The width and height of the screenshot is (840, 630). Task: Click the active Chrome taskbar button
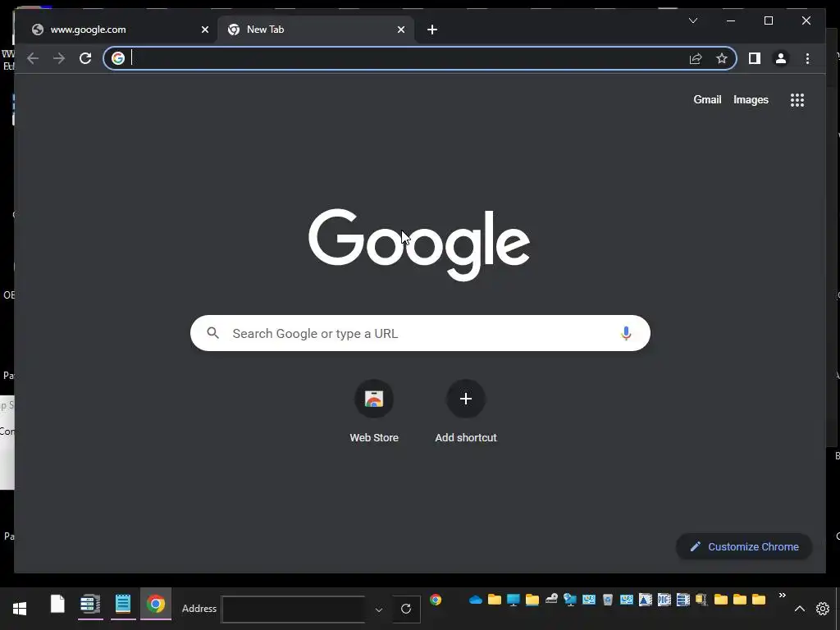point(156,605)
